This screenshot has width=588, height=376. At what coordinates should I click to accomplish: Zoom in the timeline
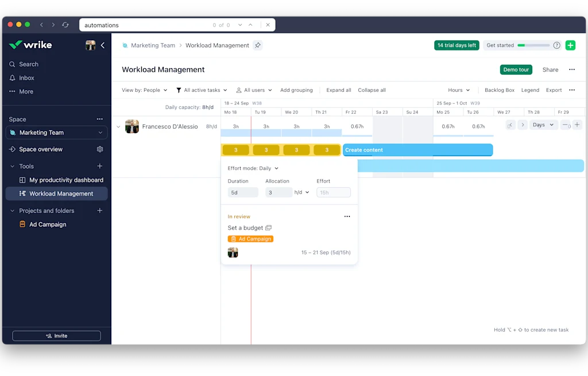pyautogui.click(x=577, y=125)
